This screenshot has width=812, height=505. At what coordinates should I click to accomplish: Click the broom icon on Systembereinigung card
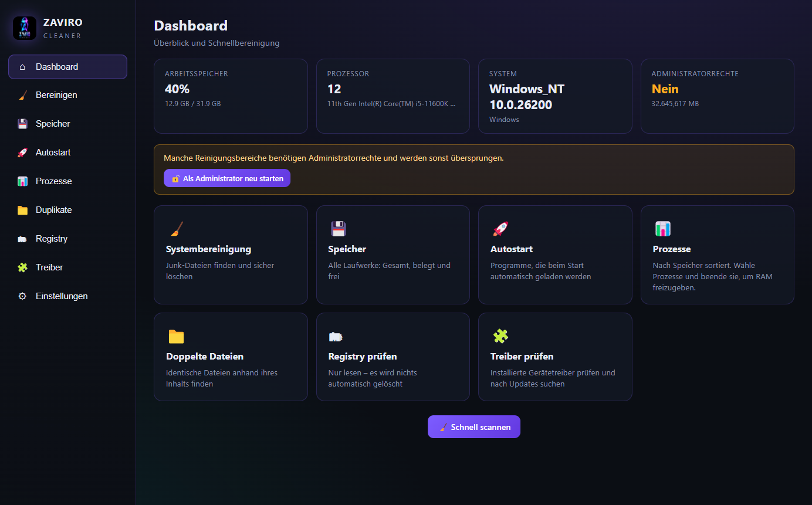point(176,229)
